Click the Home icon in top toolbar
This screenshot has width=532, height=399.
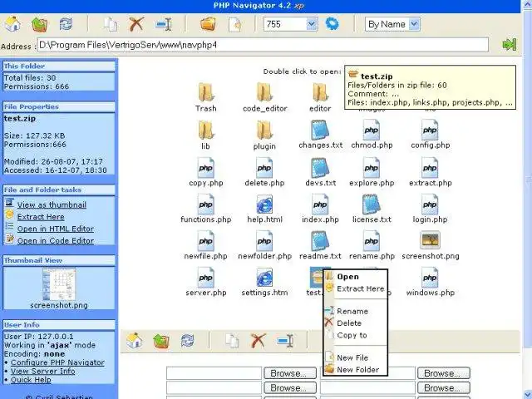coord(13,24)
